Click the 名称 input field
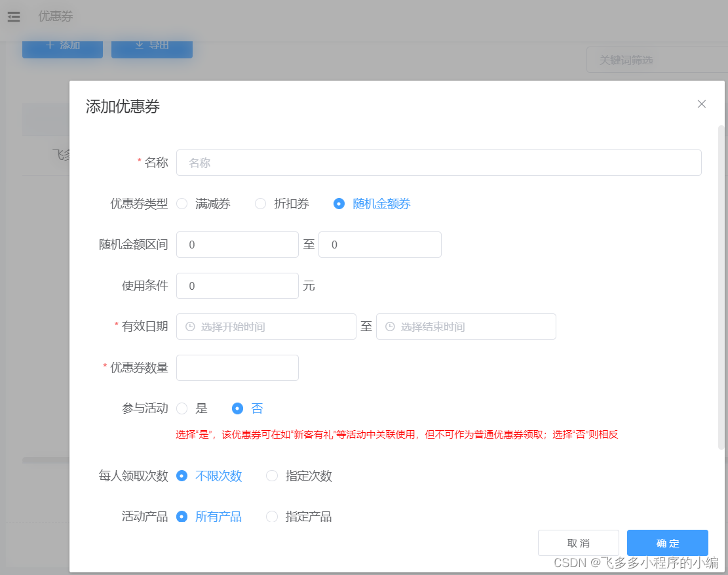 pyautogui.click(x=439, y=163)
